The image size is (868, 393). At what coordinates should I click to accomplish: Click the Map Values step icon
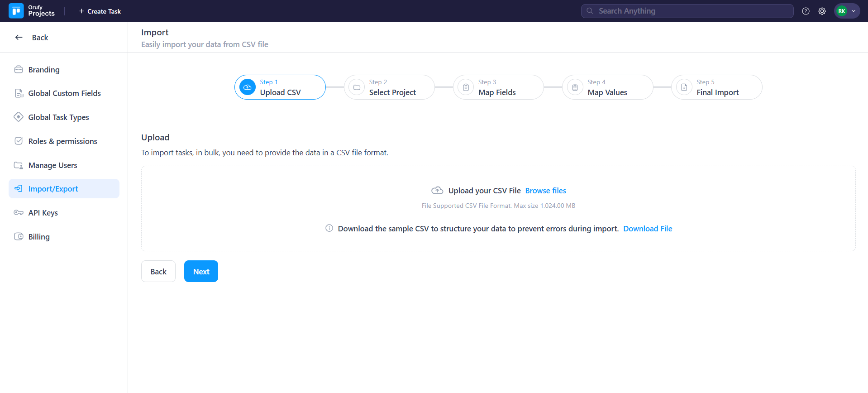575,87
